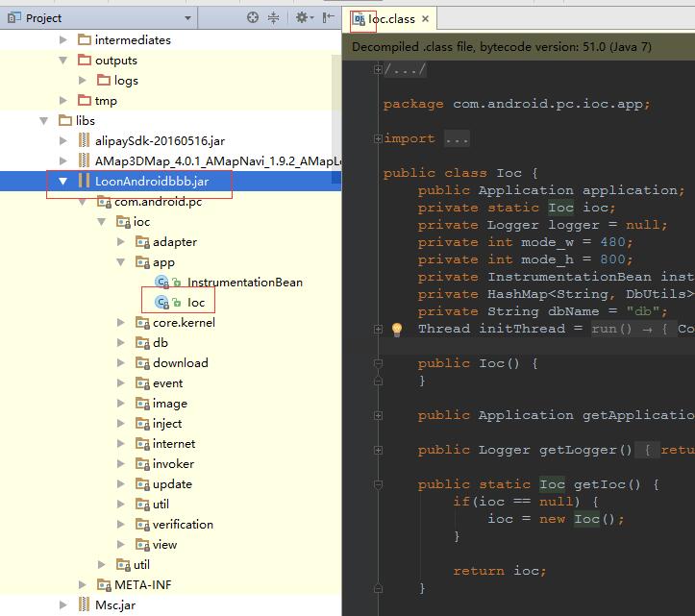
Task: Click the Msc.jar archive icon
Action: pyautogui.click(x=84, y=604)
